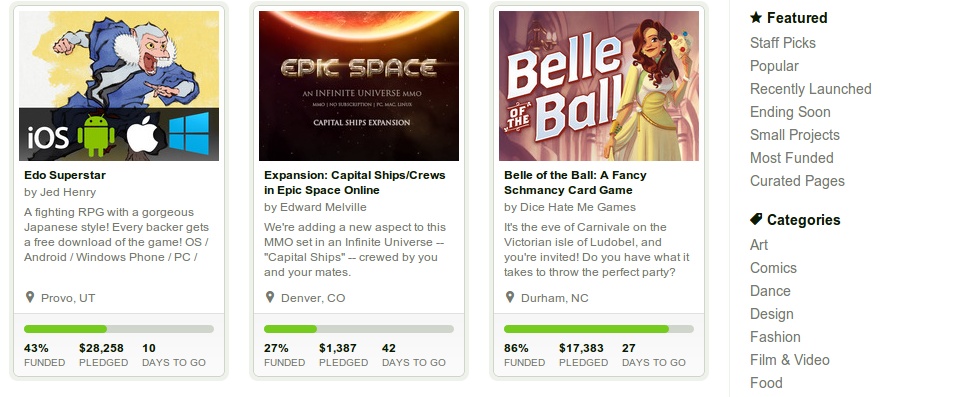Open Expansion: Capital Ships/Crews project title
The height and width of the screenshot is (397, 969).
tap(355, 182)
